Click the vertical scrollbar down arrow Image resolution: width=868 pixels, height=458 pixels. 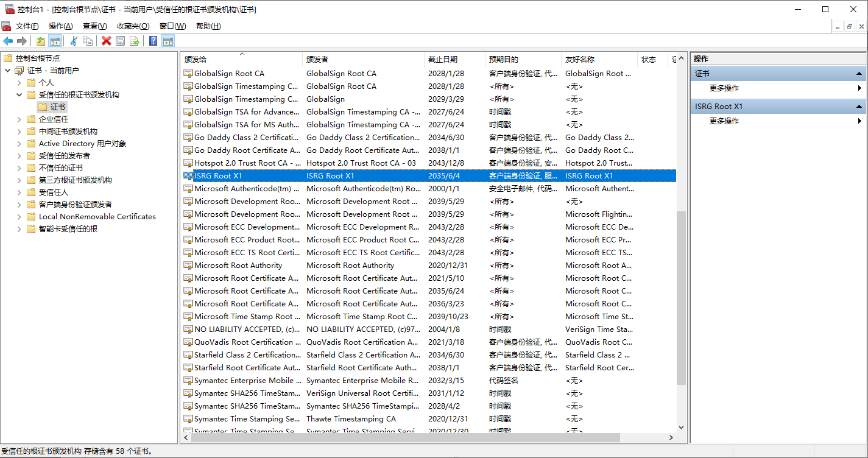click(x=682, y=428)
